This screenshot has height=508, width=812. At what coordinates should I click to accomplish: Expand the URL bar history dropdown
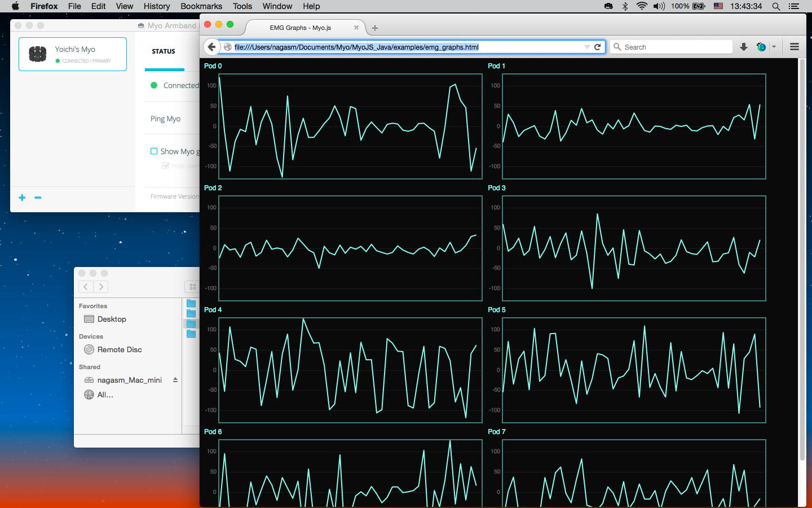[587, 47]
